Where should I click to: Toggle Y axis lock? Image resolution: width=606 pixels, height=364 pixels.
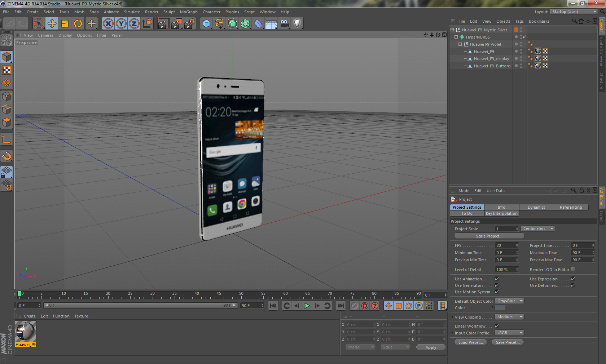(121, 24)
